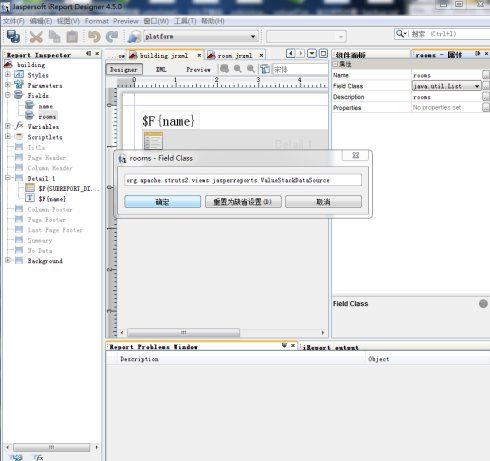Click the Field Class help circle icon
Screen dimensions: 490x461
pyautogui.click(x=483, y=304)
